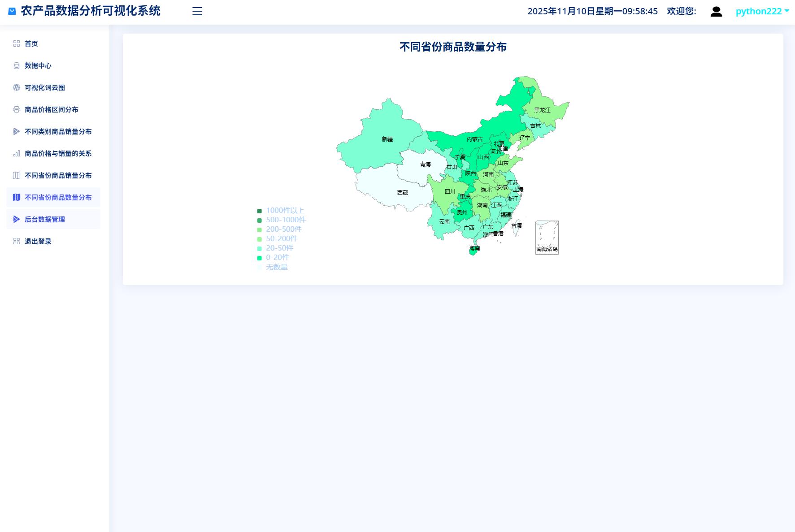The image size is (795, 532).
Task: Click the 商品价格与销量的关系 bar chart icon
Action: click(x=17, y=153)
